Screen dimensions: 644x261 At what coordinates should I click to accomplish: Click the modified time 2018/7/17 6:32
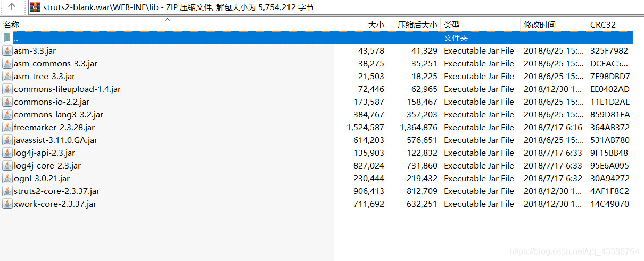tap(553, 179)
